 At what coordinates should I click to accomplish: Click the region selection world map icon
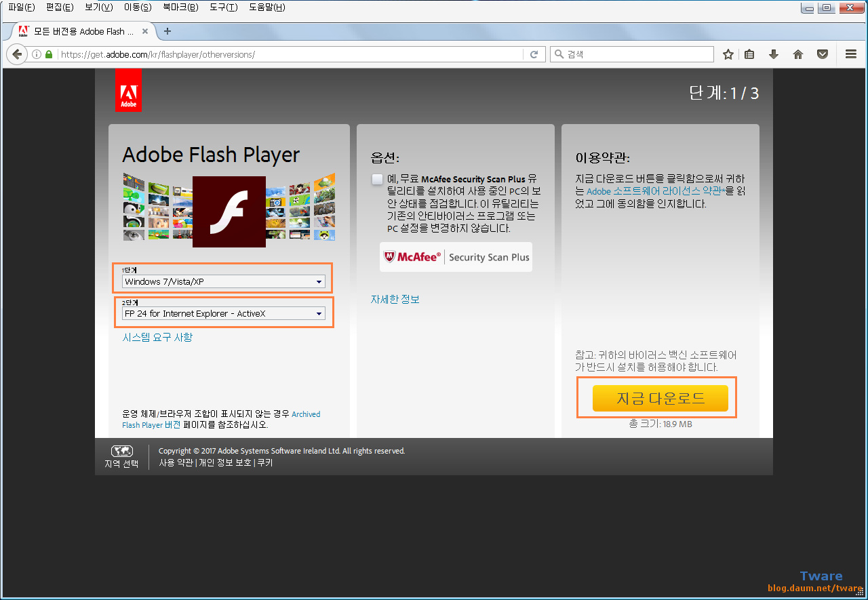click(x=121, y=451)
